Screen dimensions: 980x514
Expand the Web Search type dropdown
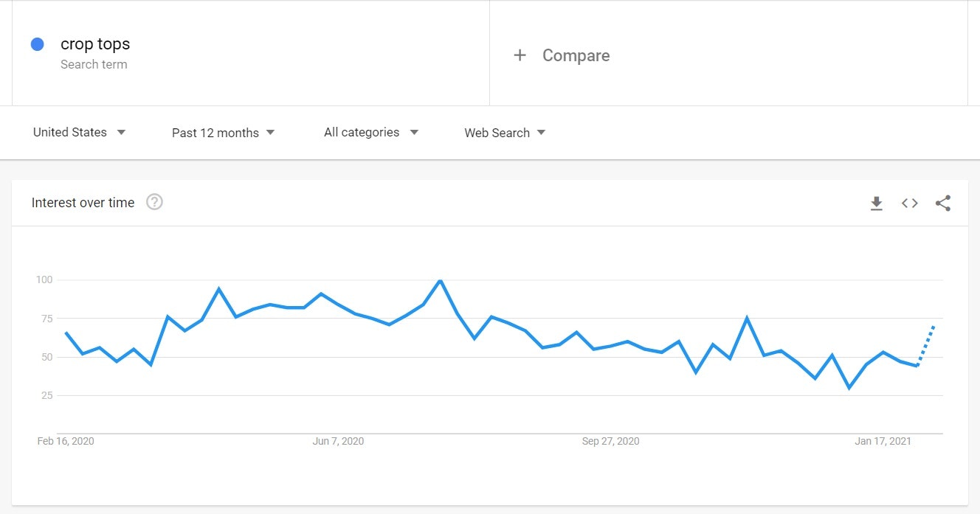point(505,133)
